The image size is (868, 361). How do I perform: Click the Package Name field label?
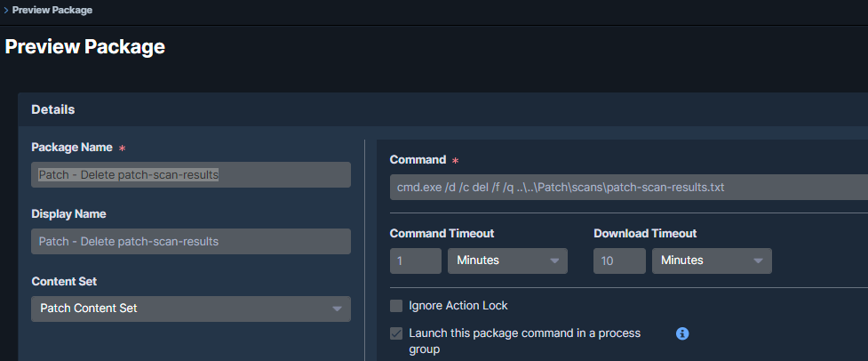[x=72, y=148]
